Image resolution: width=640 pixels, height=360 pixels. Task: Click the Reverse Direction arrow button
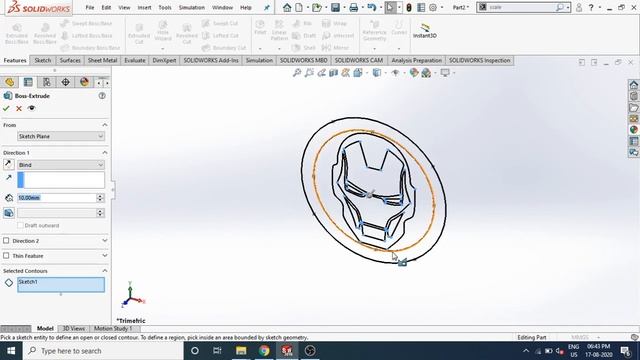pyautogui.click(x=9, y=164)
